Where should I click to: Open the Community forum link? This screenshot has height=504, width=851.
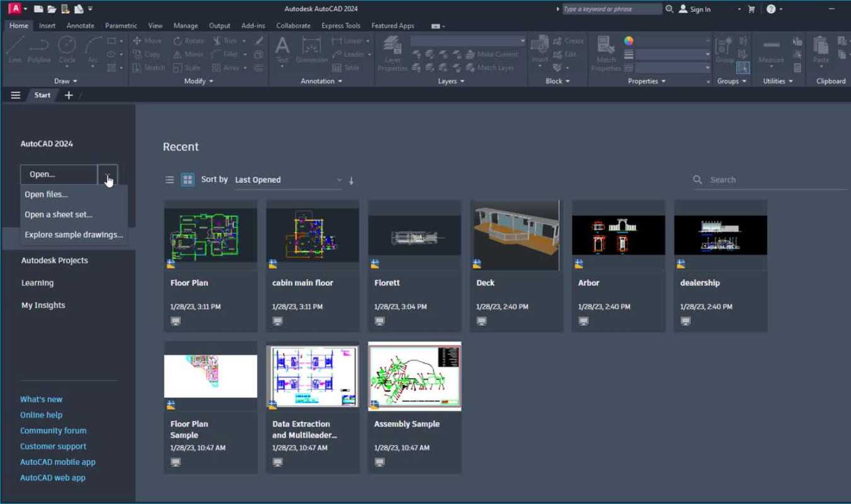[53, 431]
